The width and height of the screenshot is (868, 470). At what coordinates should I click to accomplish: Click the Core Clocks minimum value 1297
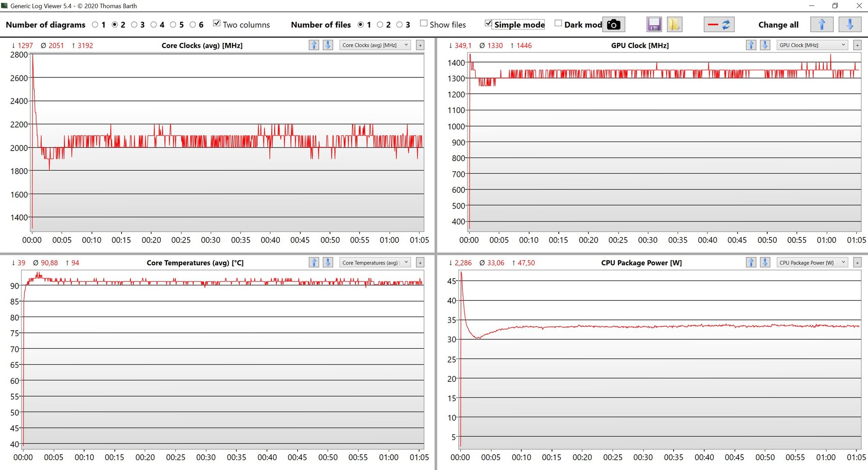point(22,45)
